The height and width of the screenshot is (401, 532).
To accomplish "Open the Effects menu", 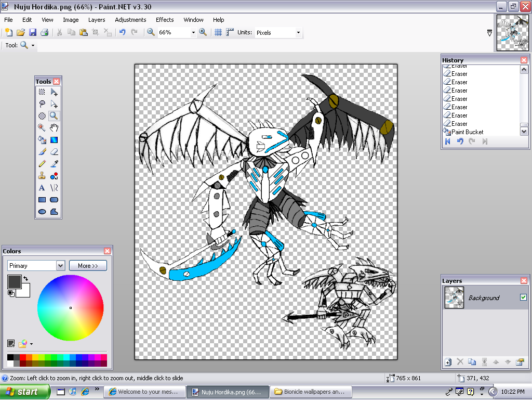I will click(165, 20).
